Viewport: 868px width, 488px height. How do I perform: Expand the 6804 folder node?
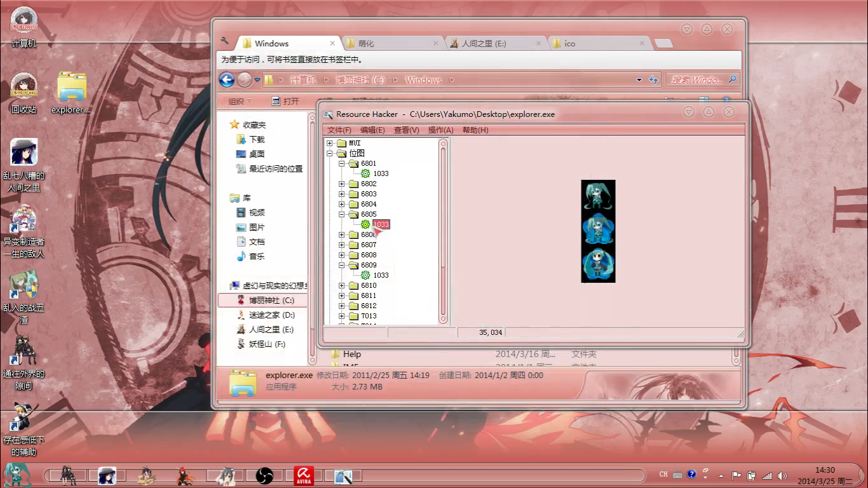pyautogui.click(x=342, y=204)
